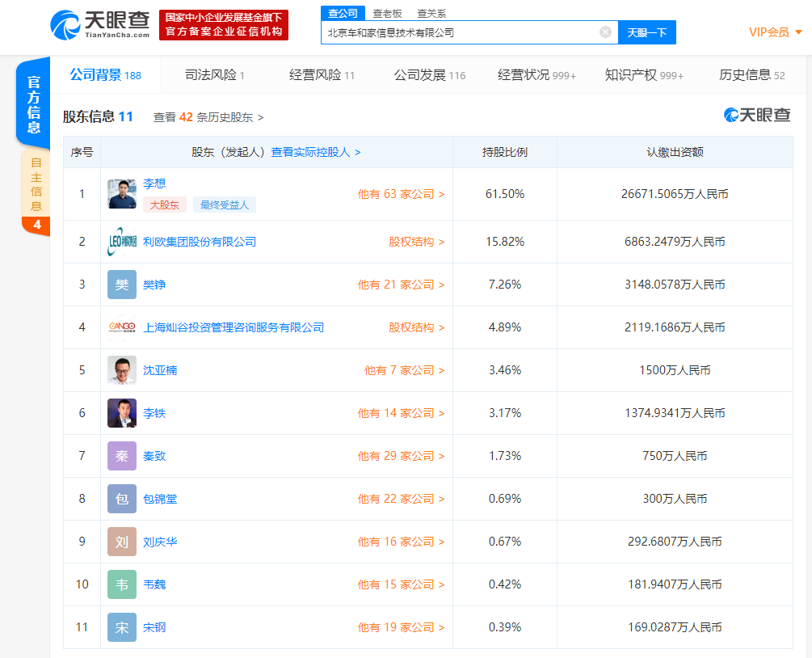Click 李想's profile photo
Screen dimensions: 812x658
[122, 194]
